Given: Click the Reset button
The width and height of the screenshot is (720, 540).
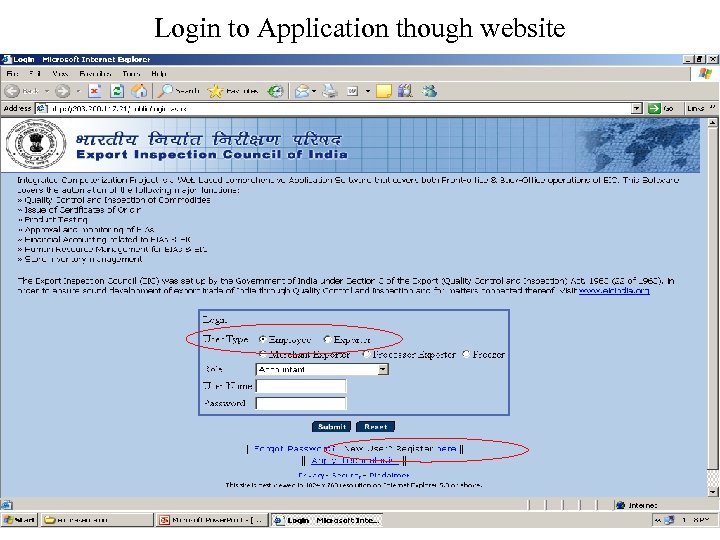Looking at the screenshot, I should pyautogui.click(x=375, y=427).
